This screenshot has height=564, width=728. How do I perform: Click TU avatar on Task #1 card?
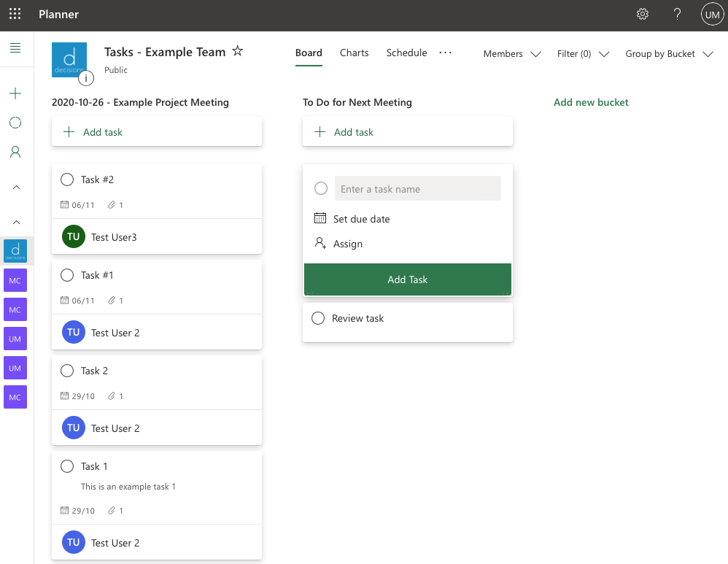pos(74,332)
